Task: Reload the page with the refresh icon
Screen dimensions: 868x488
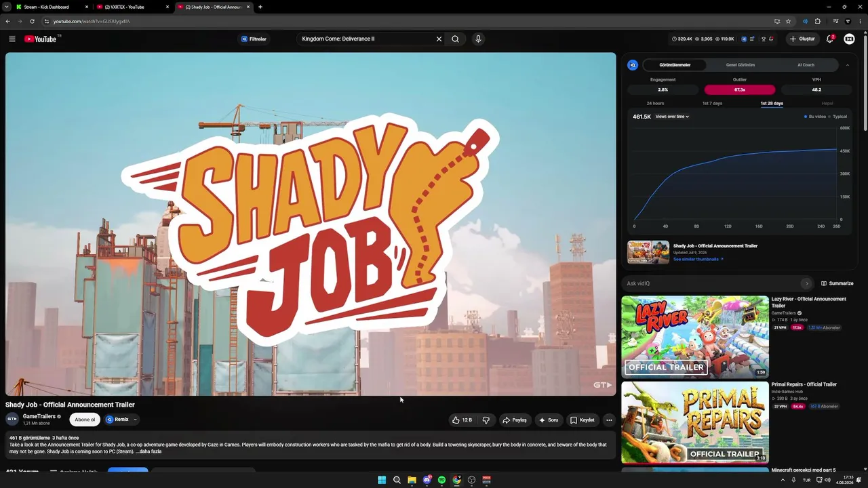Action: (32, 21)
